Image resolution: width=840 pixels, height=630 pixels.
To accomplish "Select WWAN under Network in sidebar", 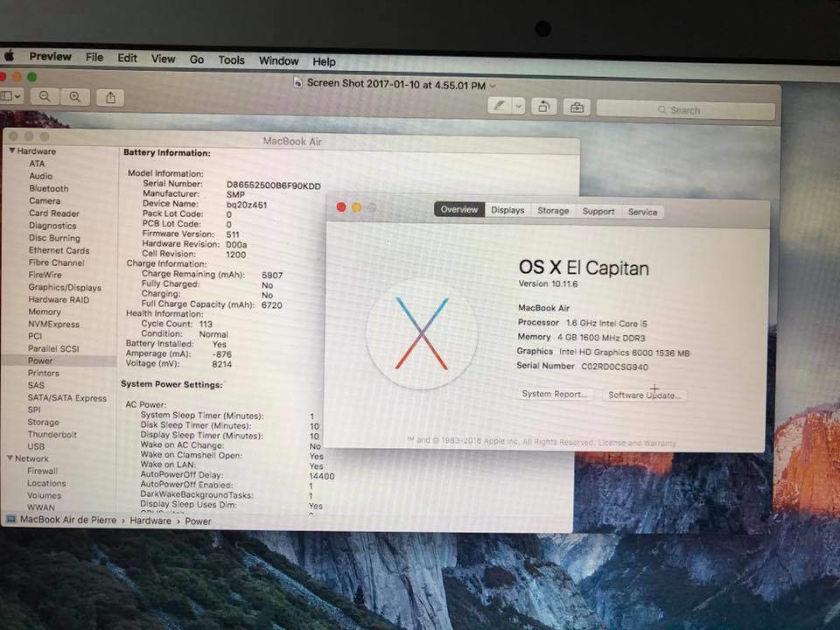I will tap(41, 507).
